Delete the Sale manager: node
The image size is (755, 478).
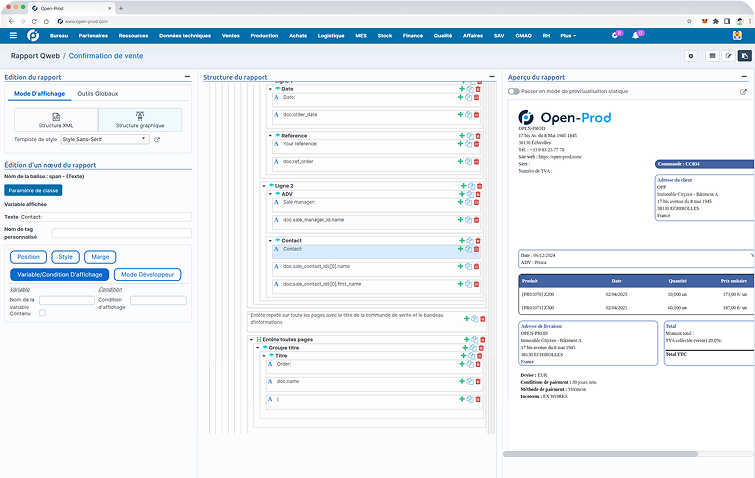click(x=476, y=202)
